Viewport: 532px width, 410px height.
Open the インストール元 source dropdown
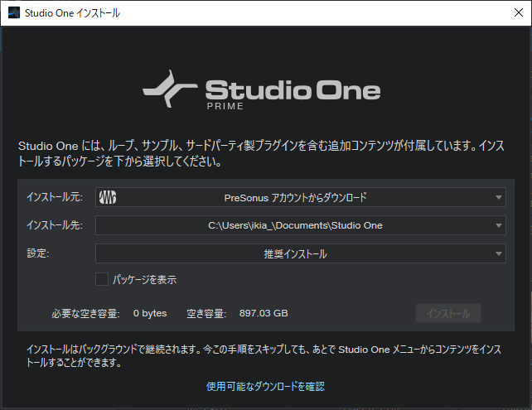(x=301, y=197)
